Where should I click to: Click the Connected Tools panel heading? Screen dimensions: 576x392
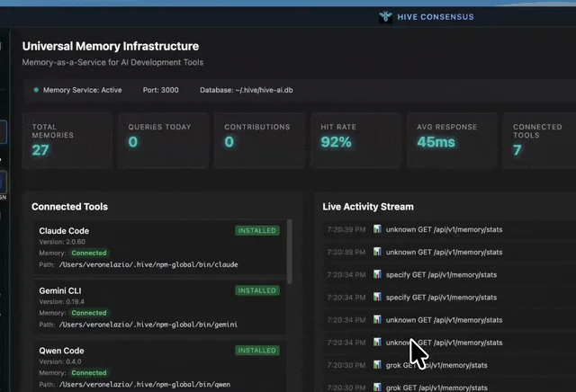tap(69, 207)
